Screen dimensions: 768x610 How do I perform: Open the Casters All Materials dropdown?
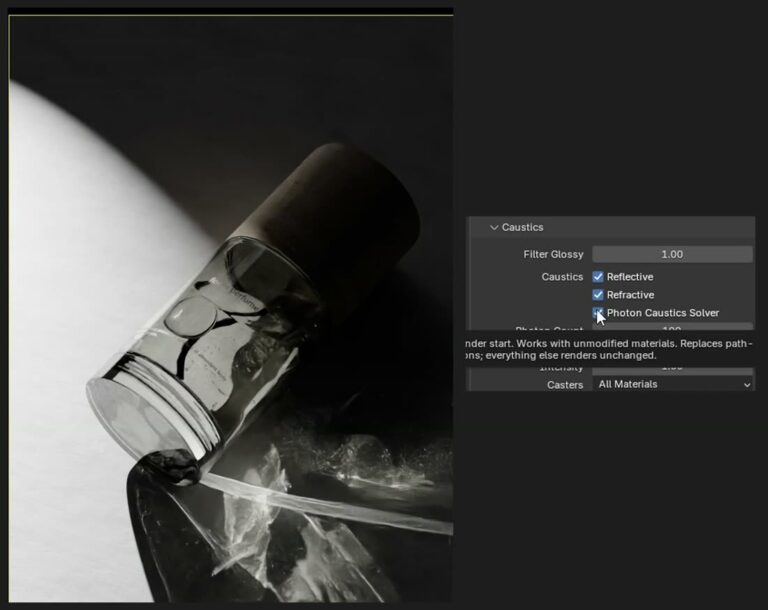673,384
